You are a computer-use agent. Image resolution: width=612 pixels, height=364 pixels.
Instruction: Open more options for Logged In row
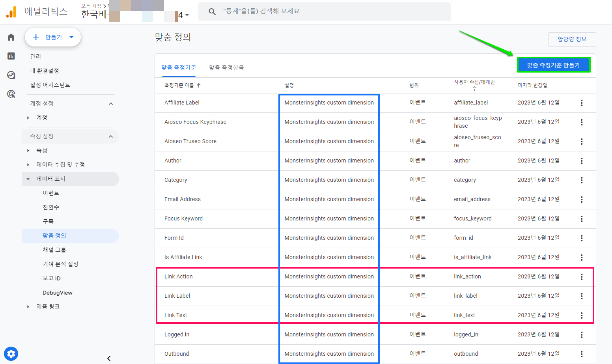[x=582, y=335]
